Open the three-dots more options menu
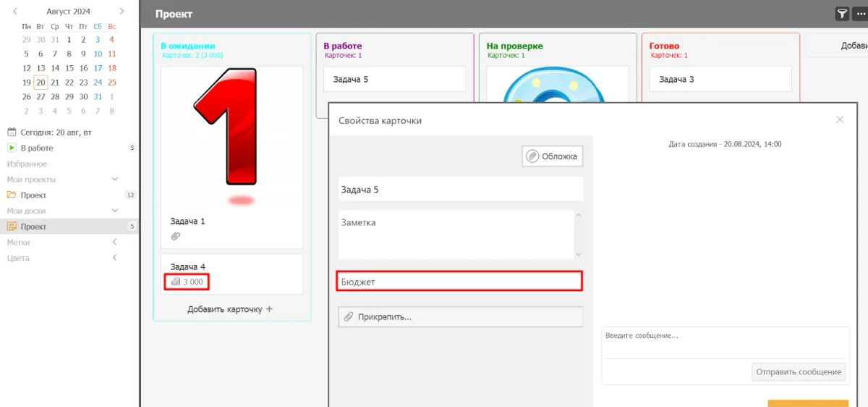Image resolution: width=868 pixels, height=407 pixels. coord(860,14)
